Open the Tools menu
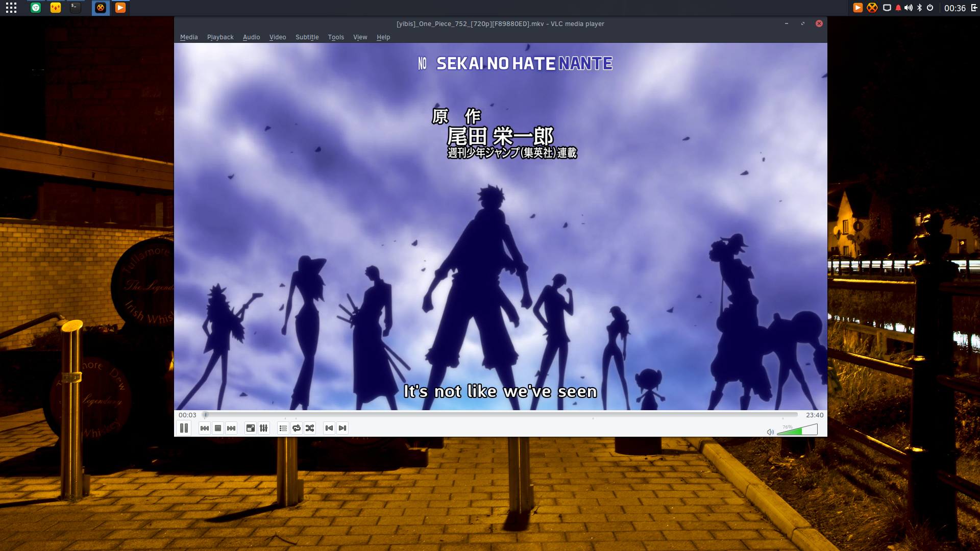 336,37
